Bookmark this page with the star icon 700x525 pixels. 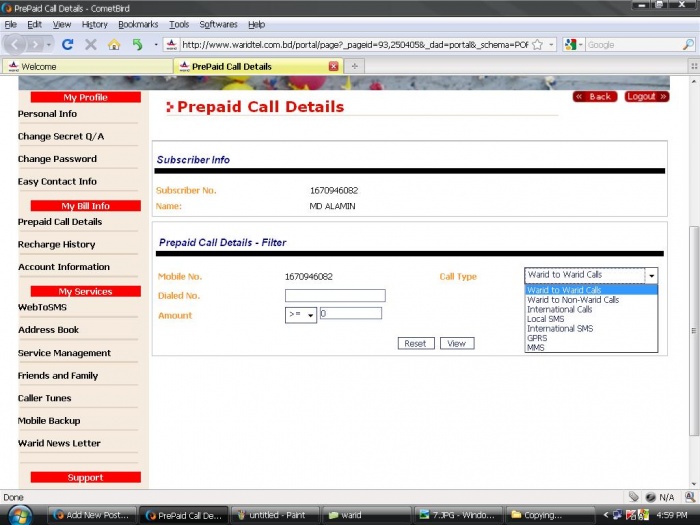point(538,45)
